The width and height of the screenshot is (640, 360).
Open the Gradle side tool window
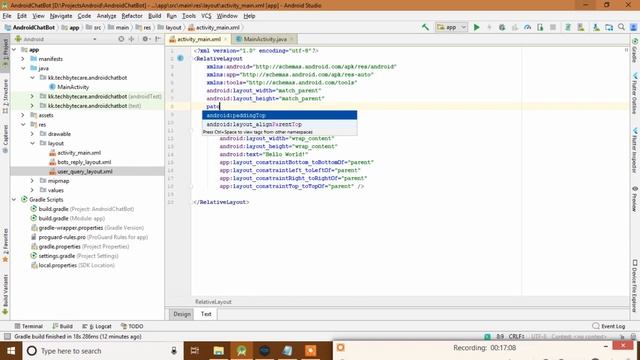tap(635, 50)
